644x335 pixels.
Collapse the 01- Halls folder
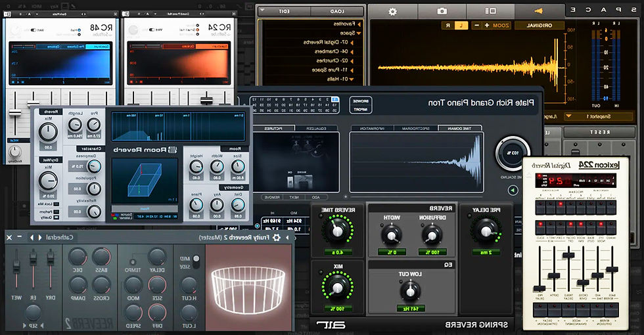[351, 79]
